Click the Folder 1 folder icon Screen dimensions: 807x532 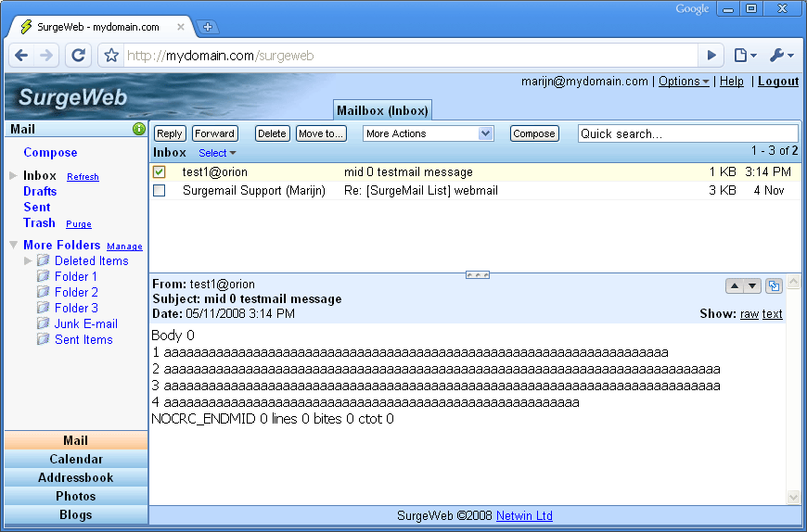(x=43, y=276)
